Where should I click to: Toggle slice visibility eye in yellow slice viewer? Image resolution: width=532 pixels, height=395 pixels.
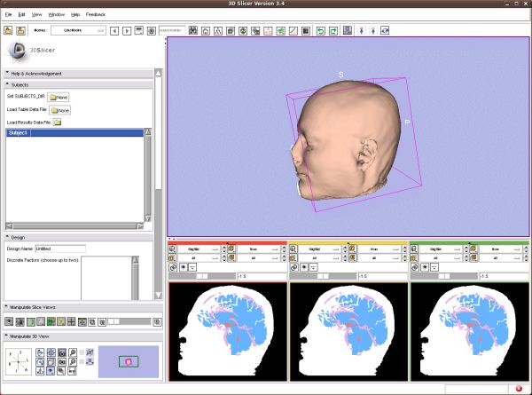pos(304,267)
